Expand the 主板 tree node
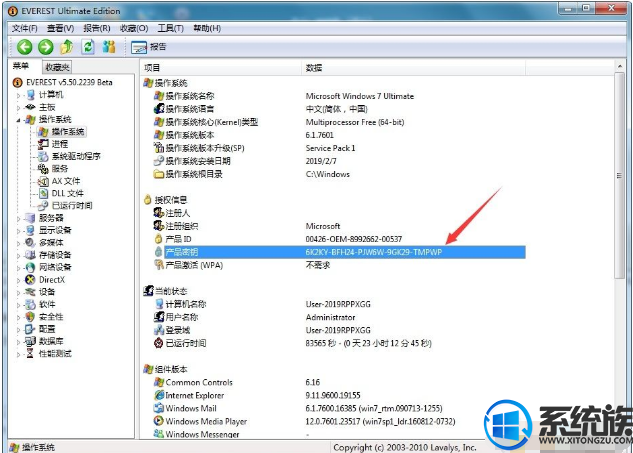This screenshot has height=453, width=633. pyautogui.click(x=18, y=108)
